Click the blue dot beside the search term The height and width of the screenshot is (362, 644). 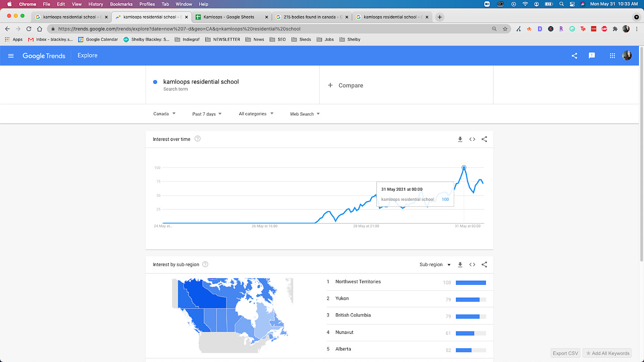(x=155, y=82)
